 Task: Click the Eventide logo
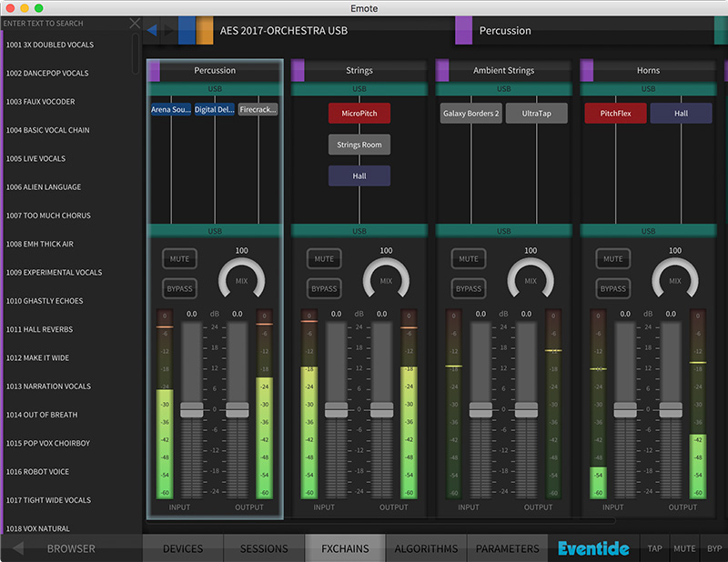click(594, 548)
